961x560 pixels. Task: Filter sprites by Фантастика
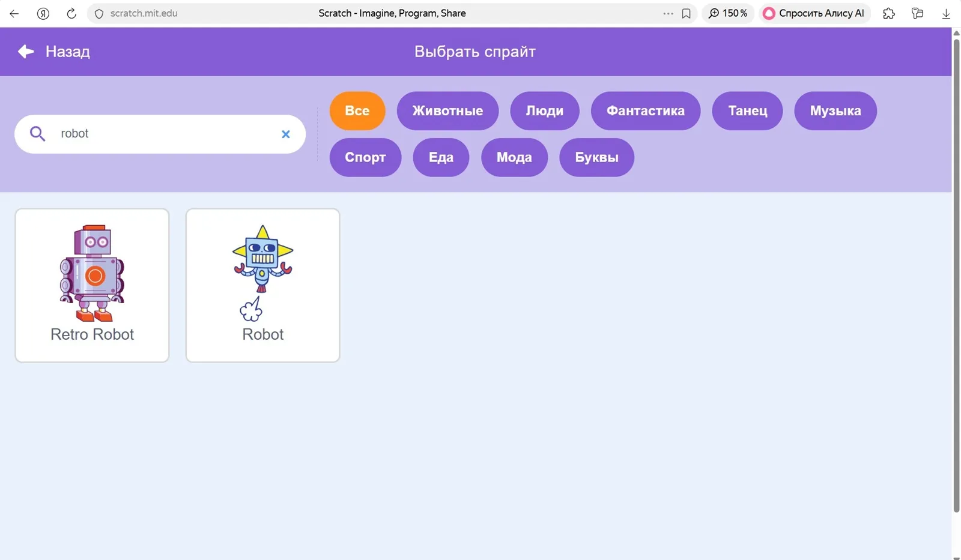coord(646,110)
